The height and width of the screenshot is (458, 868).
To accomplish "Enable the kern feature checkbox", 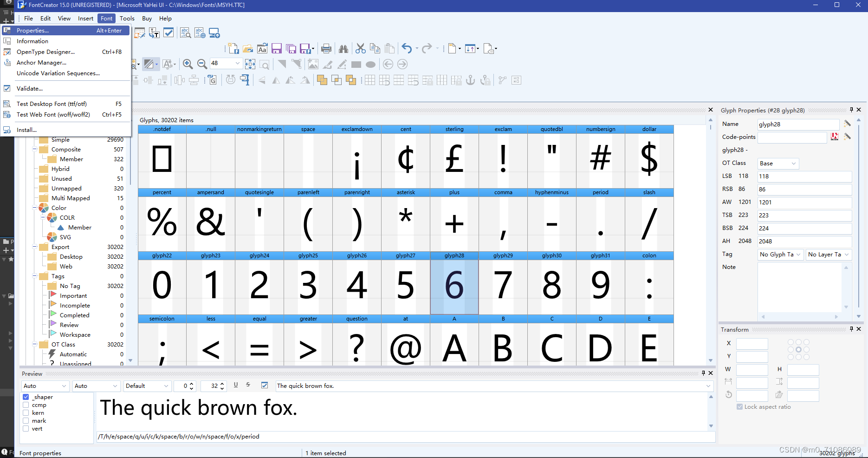I will click(x=26, y=413).
